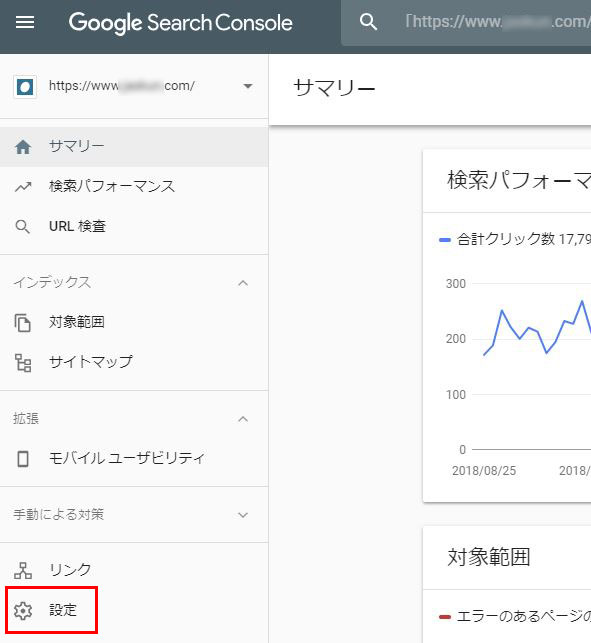Open URL 検査 in sidebar
This screenshot has width=591, height=643.
(134, 226)
